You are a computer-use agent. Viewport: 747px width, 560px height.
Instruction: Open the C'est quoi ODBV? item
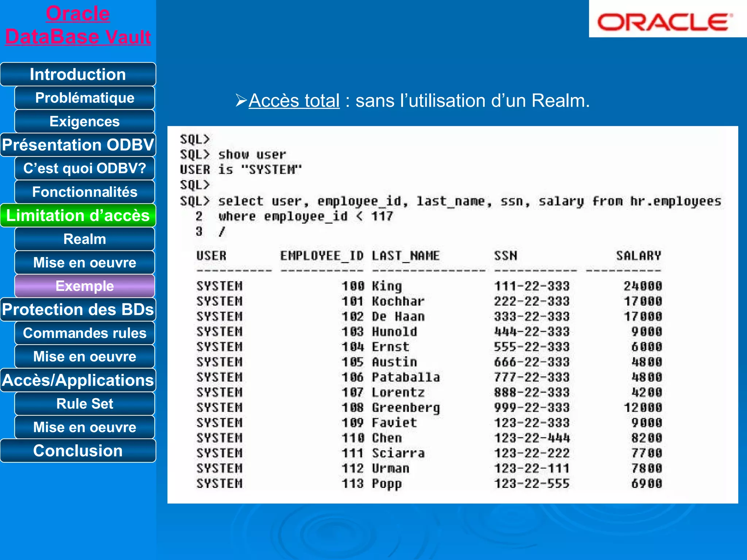(x=85, y=168)
